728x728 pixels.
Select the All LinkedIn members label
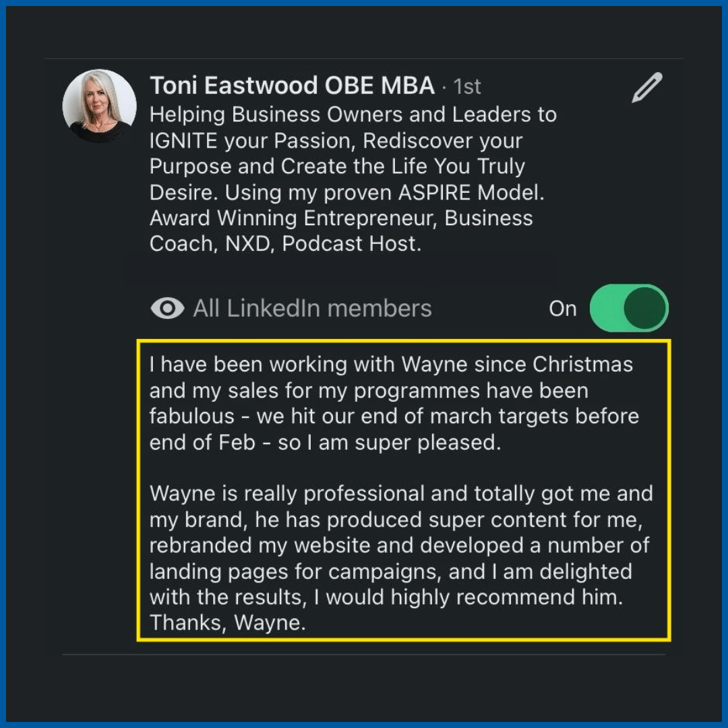(x=313, y=308)
